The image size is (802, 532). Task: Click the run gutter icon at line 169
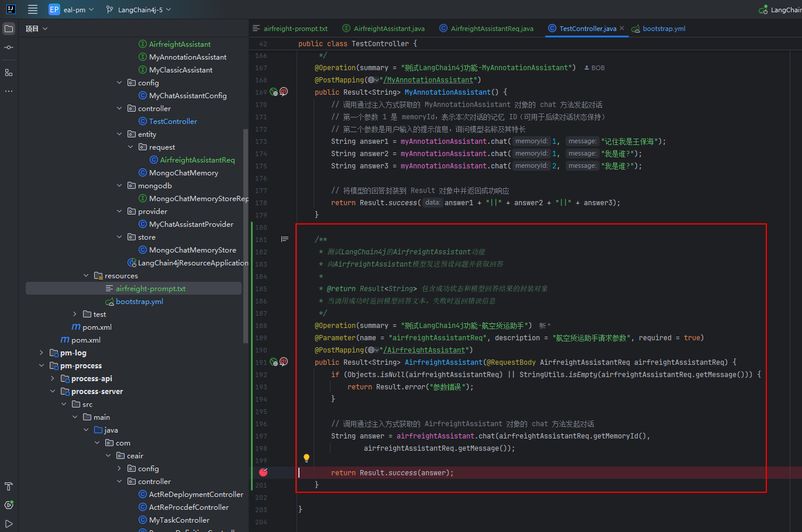pos(273,92)
